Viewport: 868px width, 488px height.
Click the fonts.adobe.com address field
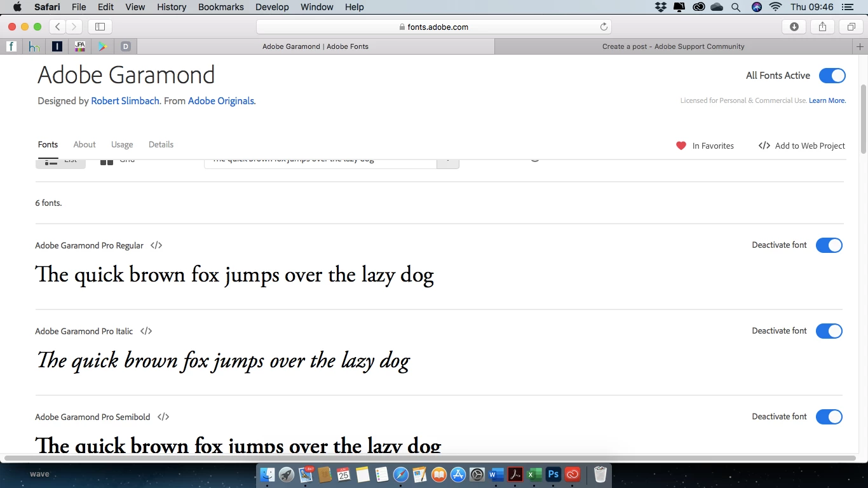pos(434,27)
